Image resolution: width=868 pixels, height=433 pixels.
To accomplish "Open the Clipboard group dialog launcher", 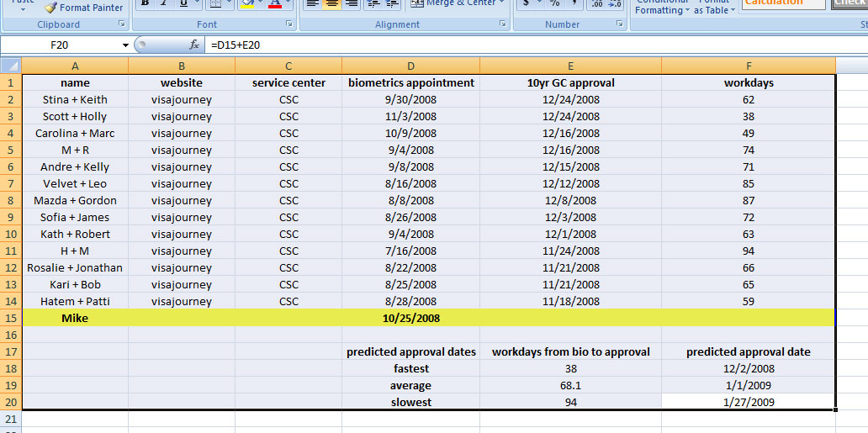I will tap(122, 24).
